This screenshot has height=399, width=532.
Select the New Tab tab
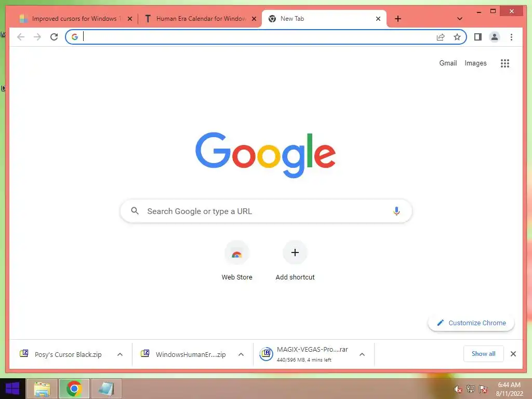(324, 19)
